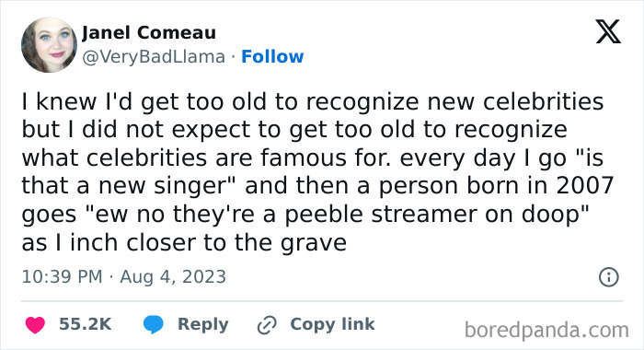This screenshot has width=644, height=350.
Task: View the 55.2K likes count
Action: click(x=85, y=324)
